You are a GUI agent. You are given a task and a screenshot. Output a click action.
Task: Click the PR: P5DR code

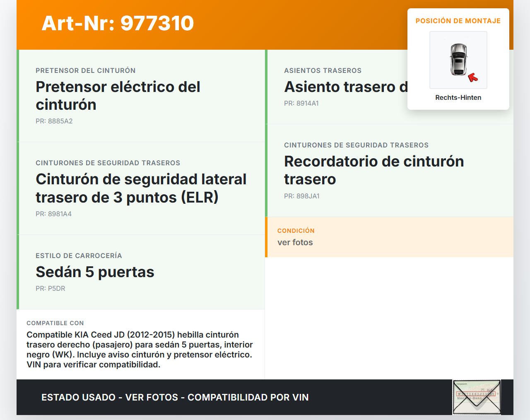(51, 289)
